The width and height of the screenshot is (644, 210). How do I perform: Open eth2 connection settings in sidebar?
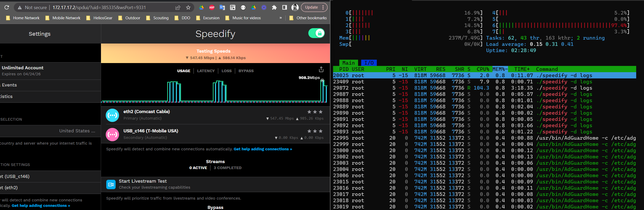[50, 188]
